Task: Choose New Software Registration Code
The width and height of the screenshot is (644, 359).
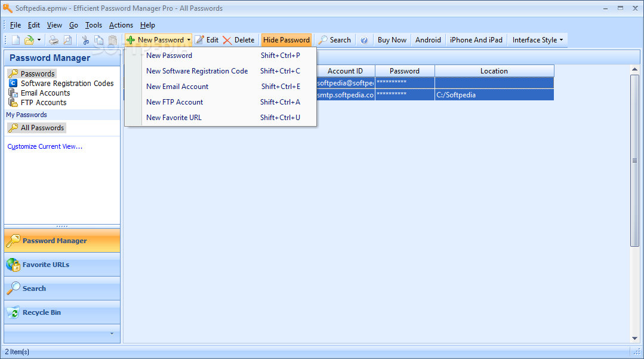Action: 221,71
